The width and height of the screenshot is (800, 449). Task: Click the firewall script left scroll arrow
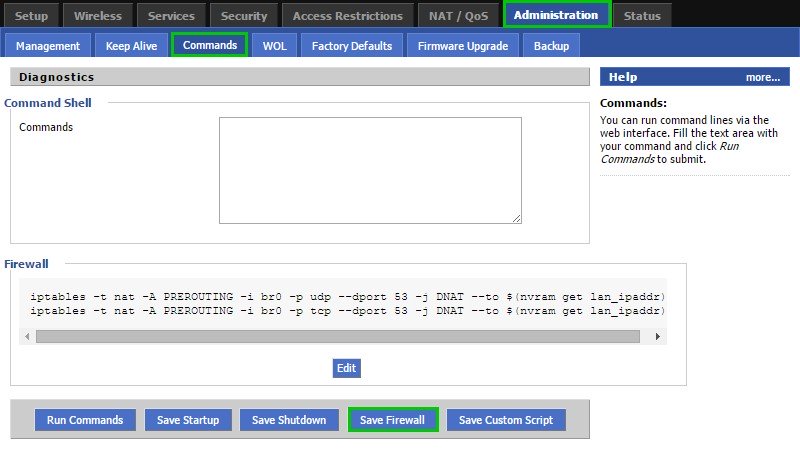27,336
